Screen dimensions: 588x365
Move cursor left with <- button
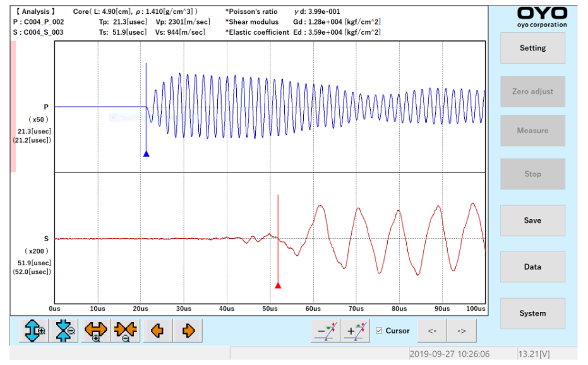432,331
